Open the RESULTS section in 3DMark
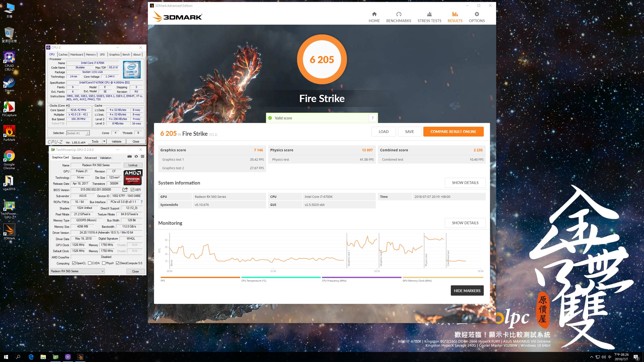The image size is (644, 362). click(455, 17)
